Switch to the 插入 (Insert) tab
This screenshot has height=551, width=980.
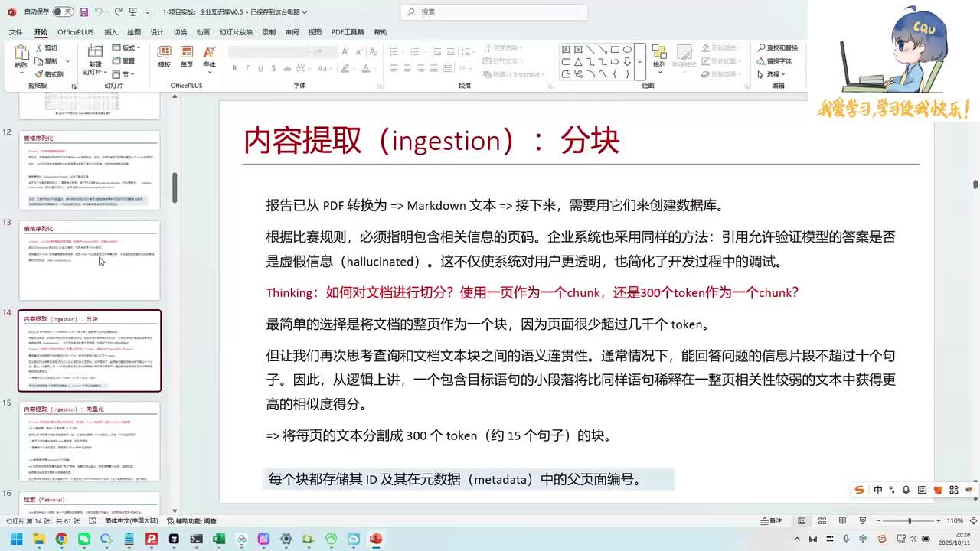pyautogui.click(x=111, y=32)
